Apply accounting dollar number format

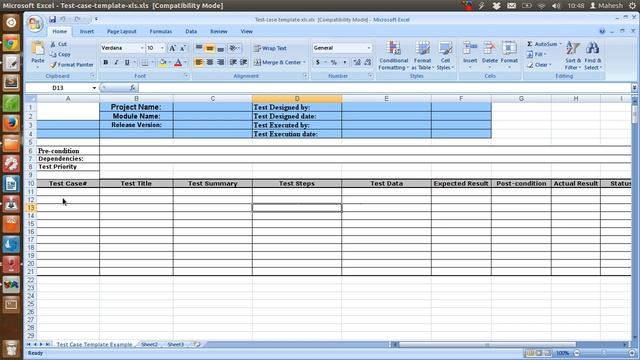coord(318,62)
